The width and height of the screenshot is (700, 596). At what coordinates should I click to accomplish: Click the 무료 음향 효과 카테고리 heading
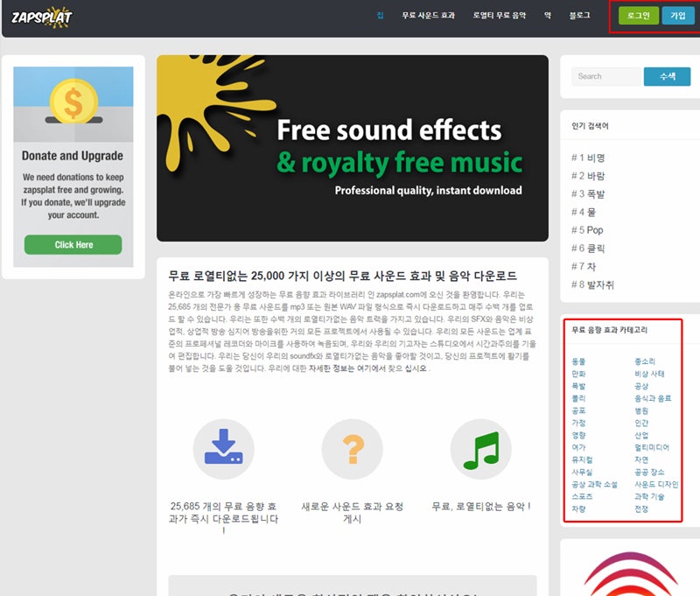point(609,329)
